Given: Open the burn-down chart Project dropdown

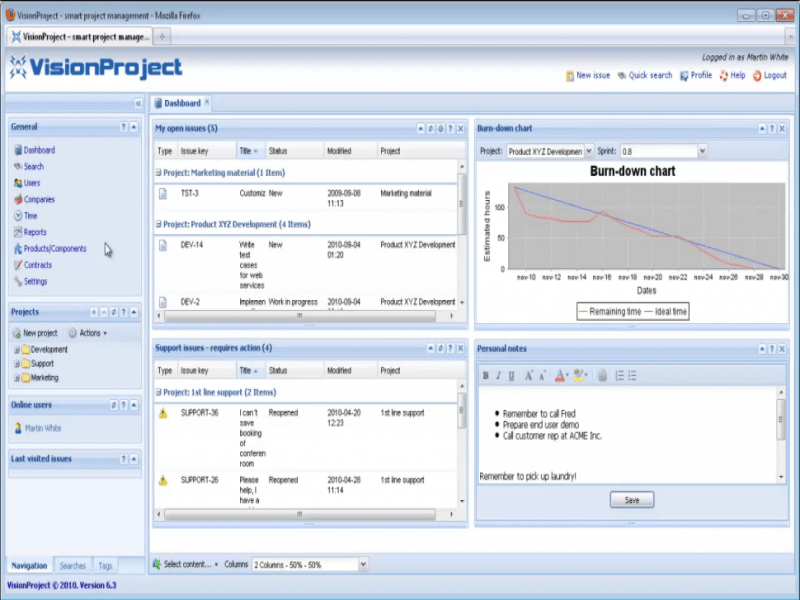Looking at the screenshot, I should (588, 151).
